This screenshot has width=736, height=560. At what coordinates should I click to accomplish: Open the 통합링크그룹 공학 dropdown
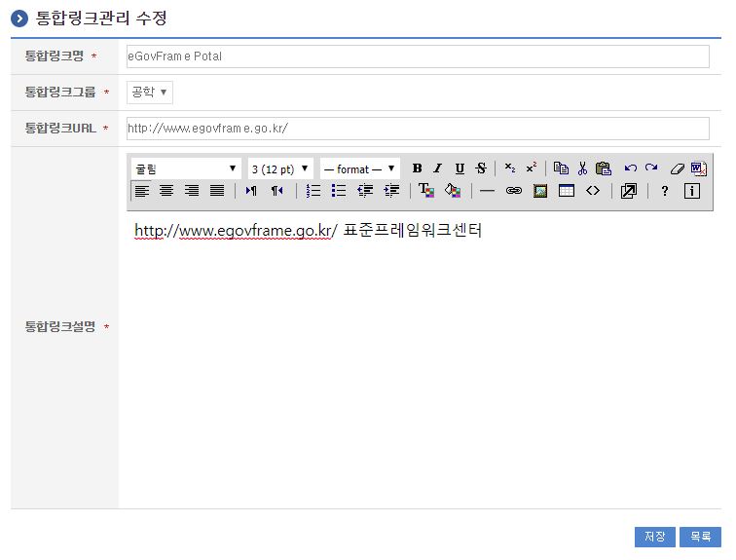[150, 93]
